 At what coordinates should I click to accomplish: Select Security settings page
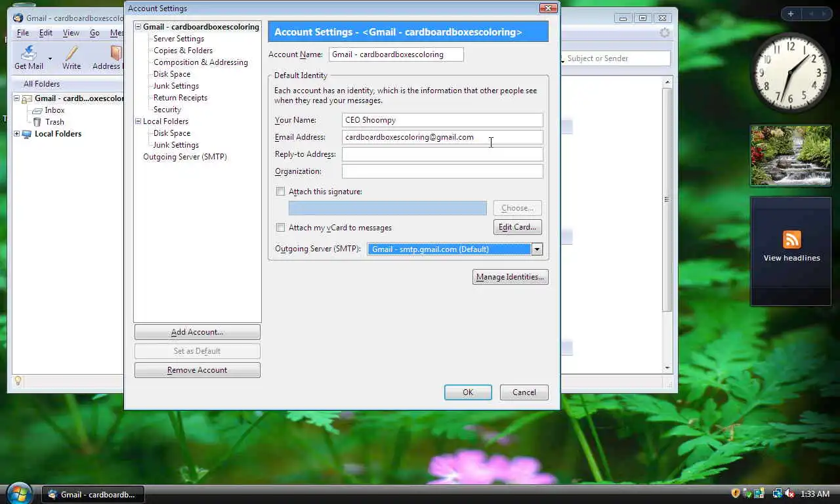(167, 110)
